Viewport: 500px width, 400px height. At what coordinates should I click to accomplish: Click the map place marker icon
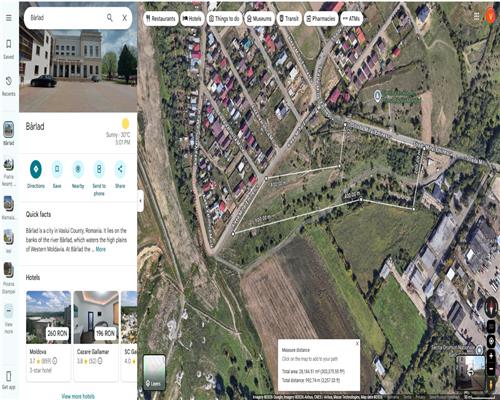[377, 96]
